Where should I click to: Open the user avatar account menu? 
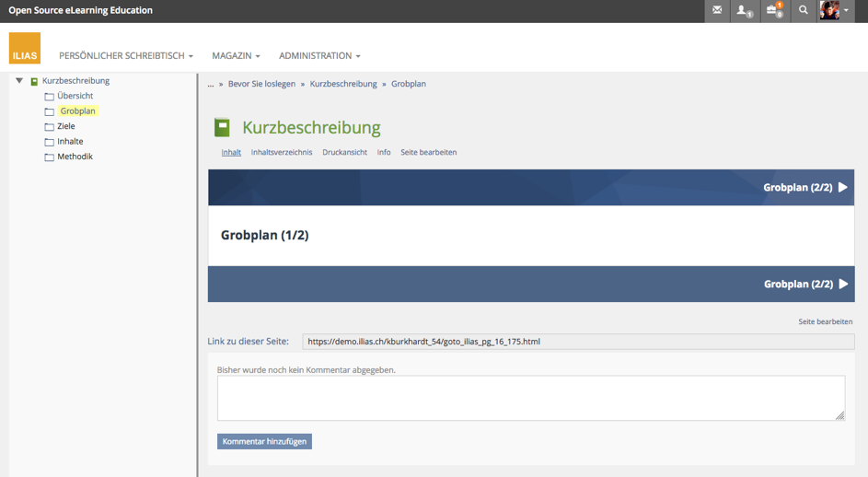(x=834, y=11)
